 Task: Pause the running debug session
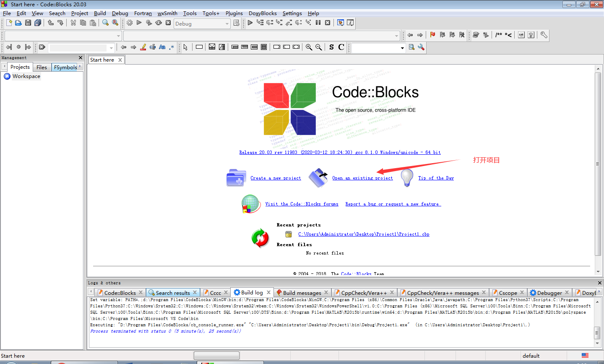[x=318, y=23]
